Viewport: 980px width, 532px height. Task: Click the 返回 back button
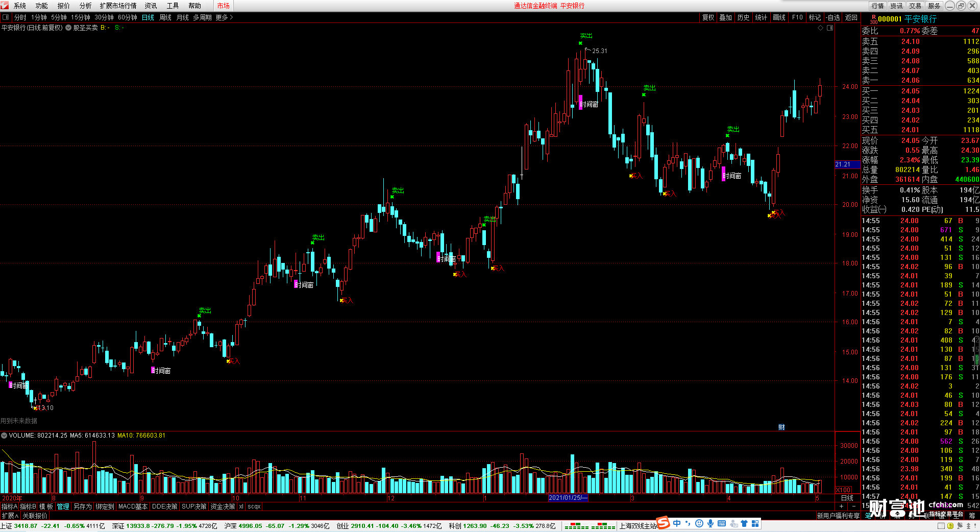tap(851, 17)
